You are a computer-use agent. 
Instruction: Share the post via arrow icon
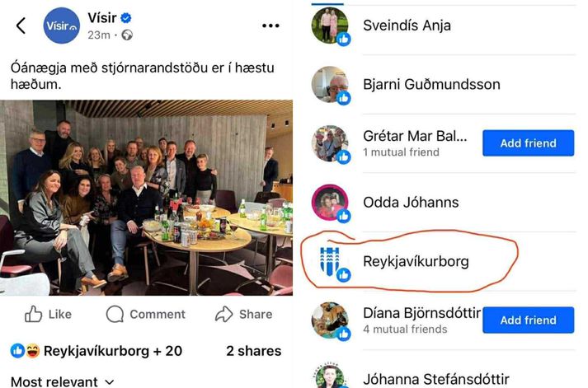click(x=223, y=314)
